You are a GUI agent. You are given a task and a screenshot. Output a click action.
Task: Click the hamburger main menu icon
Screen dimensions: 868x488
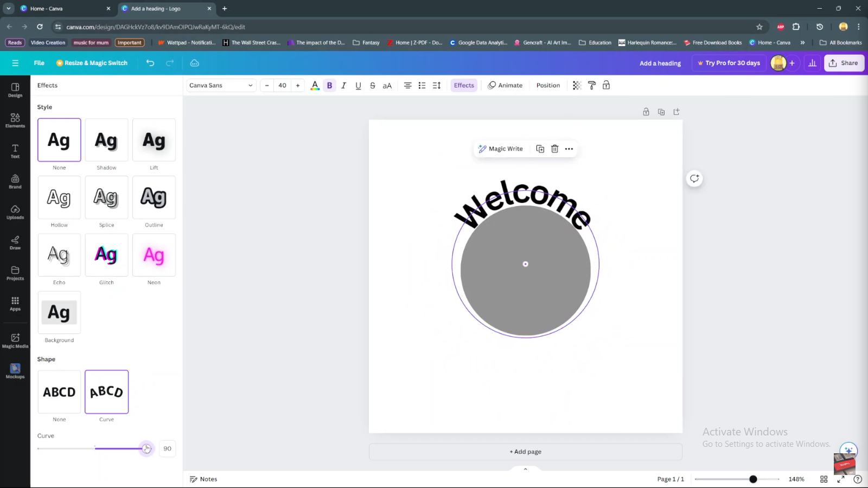click(15, 63)
